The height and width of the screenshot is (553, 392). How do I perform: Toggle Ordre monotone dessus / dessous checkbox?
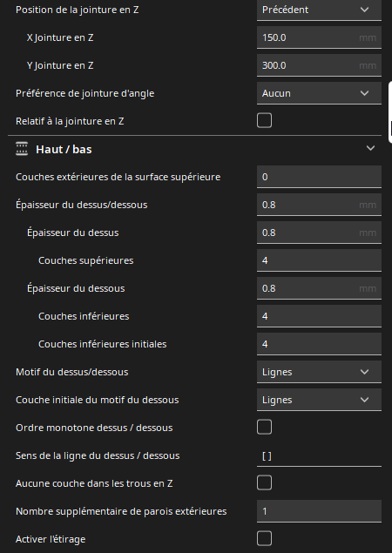(264, 427)
